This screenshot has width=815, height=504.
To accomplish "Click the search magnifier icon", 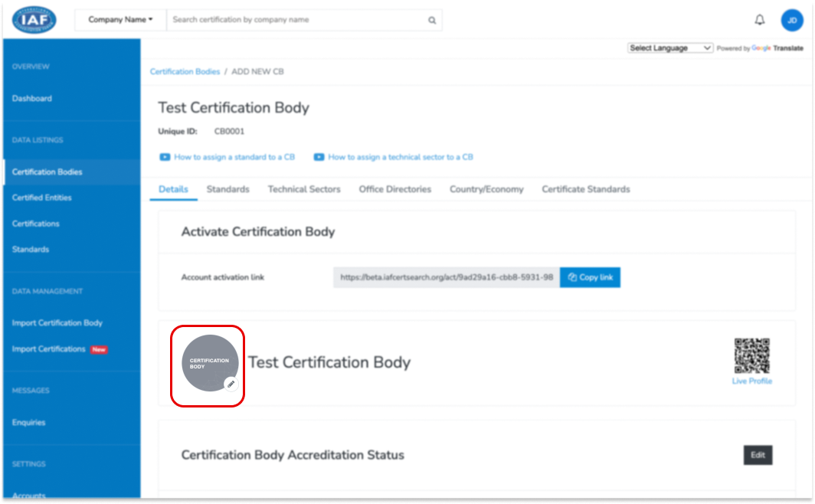I will coord(432,21).
